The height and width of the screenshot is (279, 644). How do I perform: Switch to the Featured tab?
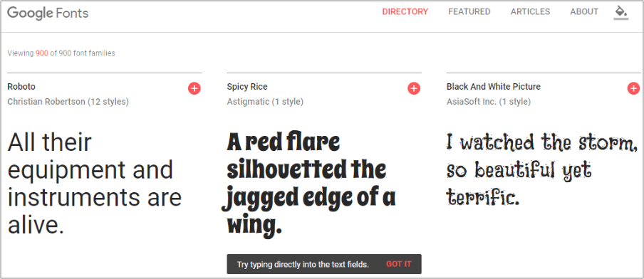(x=469, y=12)
